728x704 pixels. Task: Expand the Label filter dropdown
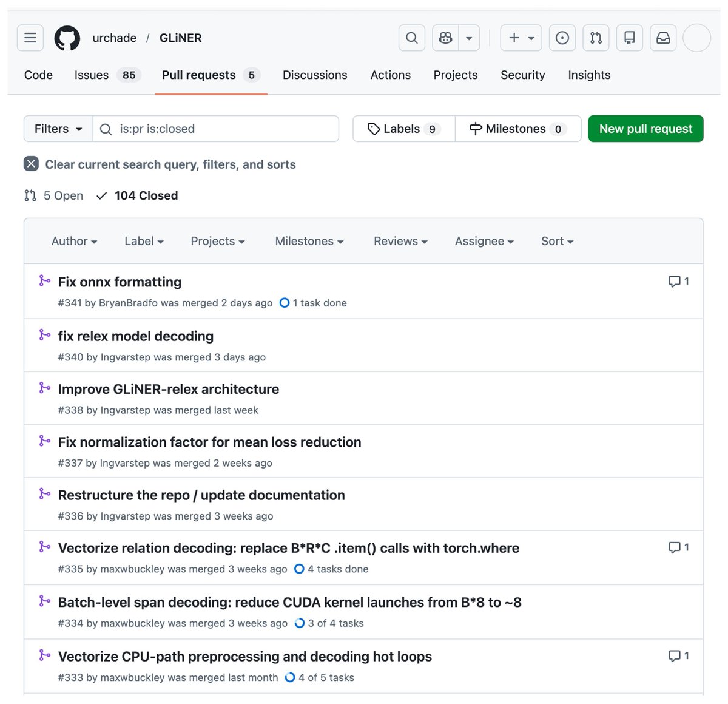[144, 241]
